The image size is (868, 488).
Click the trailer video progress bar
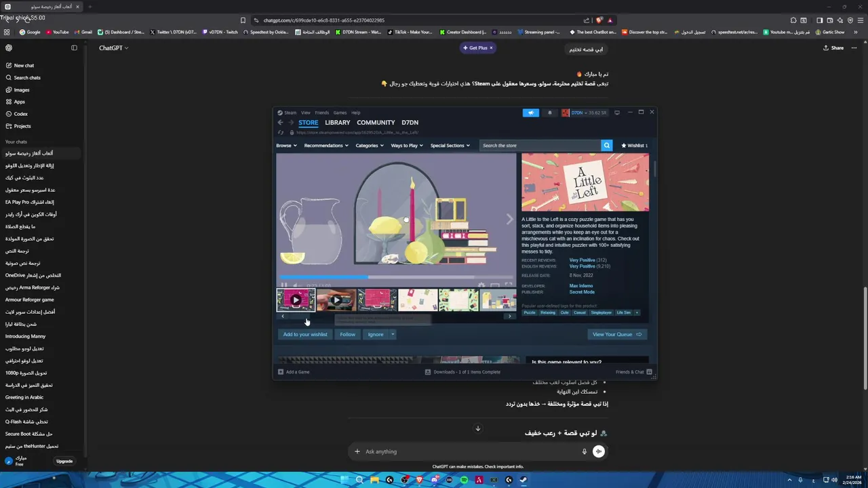coord(397,277)
